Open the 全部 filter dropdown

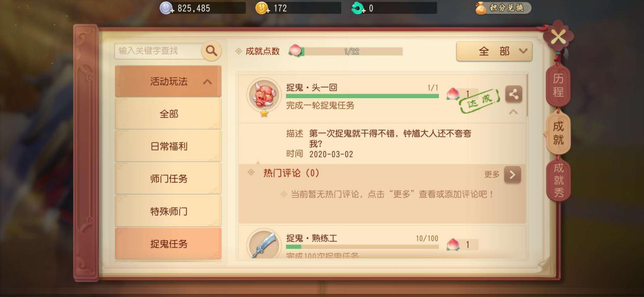click(x=494, y=51)
